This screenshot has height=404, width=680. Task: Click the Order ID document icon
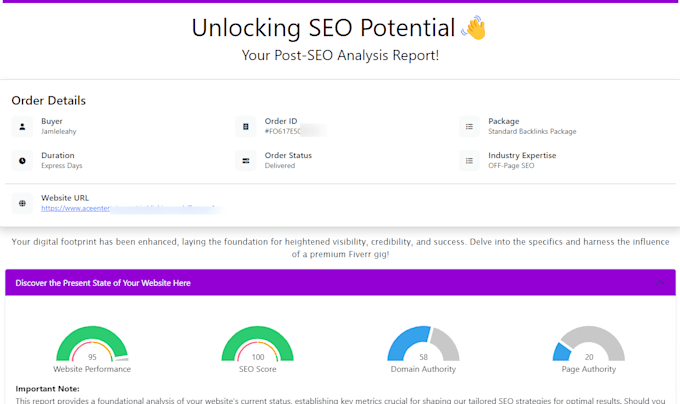coord(246,127)
